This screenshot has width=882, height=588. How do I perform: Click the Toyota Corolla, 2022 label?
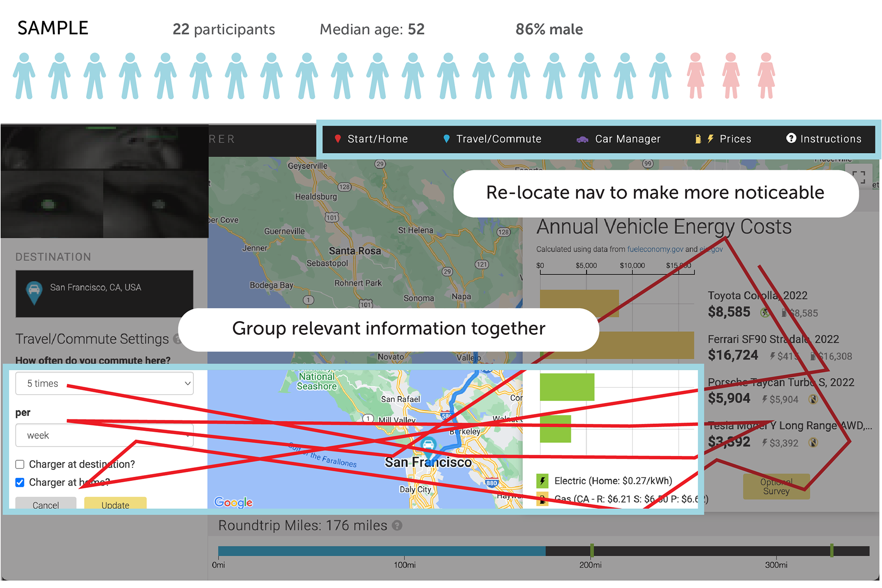758,295
